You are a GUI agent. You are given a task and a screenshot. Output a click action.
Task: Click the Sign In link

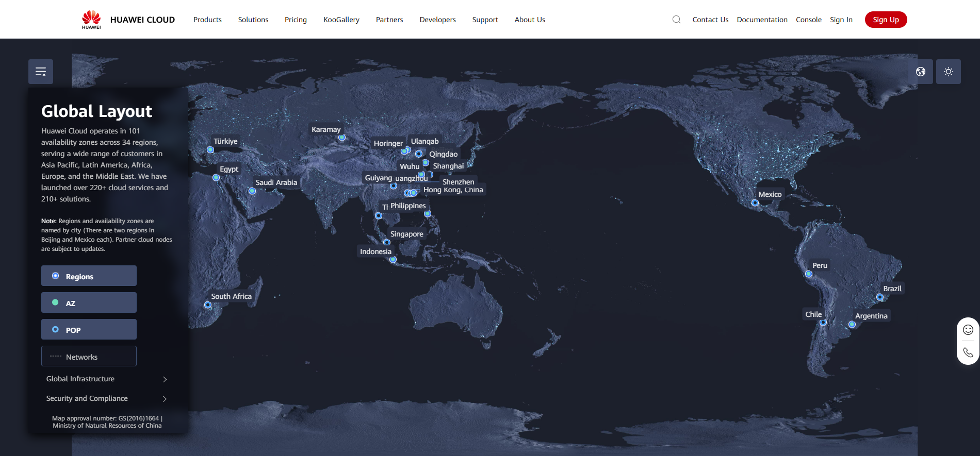841,20
